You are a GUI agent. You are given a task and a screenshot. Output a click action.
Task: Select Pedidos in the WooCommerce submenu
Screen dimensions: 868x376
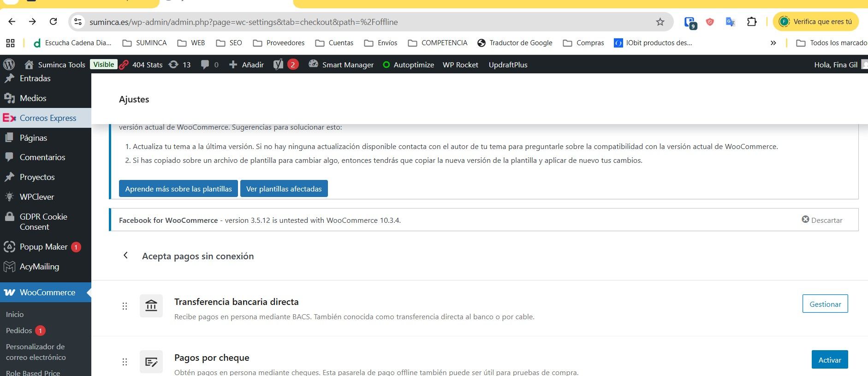[x=19, y=331]
